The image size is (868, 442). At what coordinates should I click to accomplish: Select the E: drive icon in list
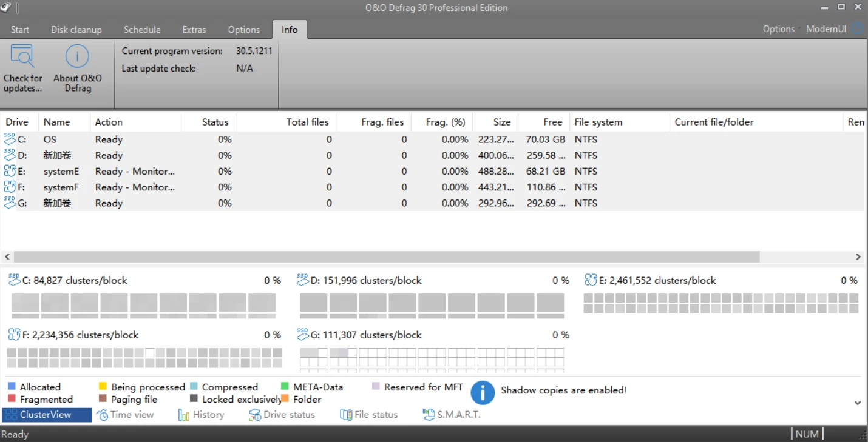tap(10, 171)
